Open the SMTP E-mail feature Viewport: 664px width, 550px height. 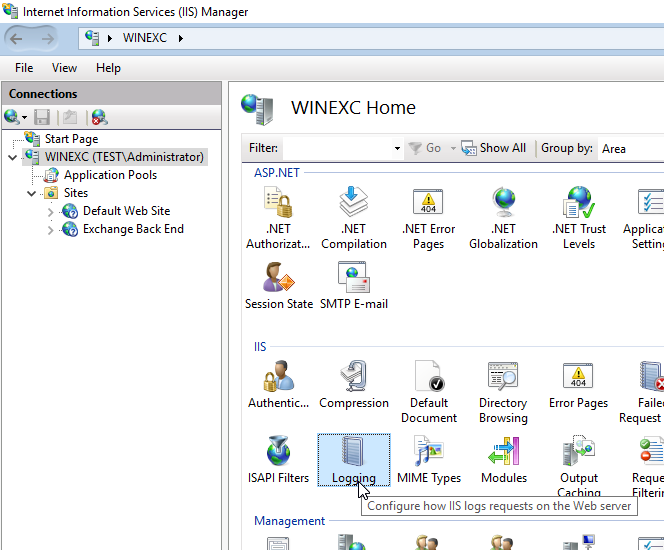tap(354, 279)
